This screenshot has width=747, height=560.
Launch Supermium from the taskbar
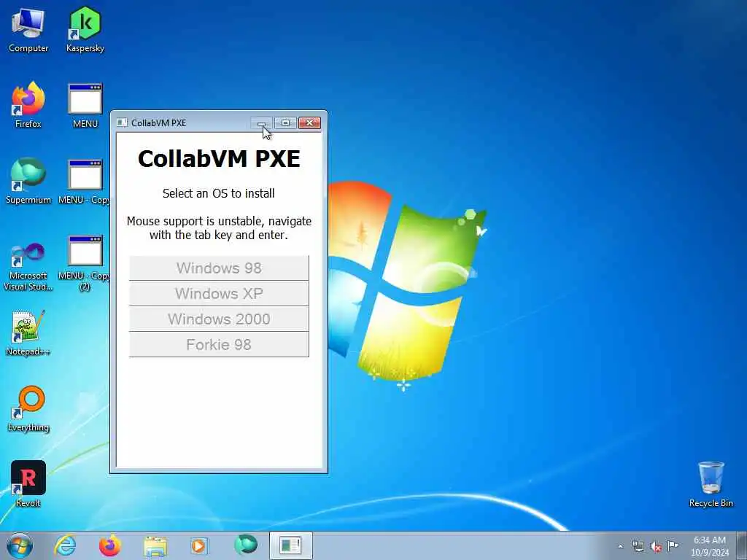coord(246,545)
